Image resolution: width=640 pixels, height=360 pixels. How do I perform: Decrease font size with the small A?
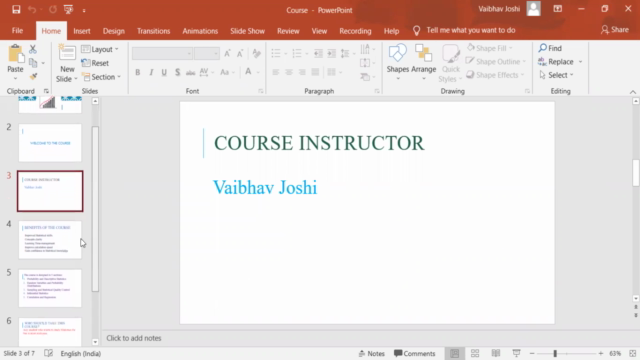tap(240, 53)
